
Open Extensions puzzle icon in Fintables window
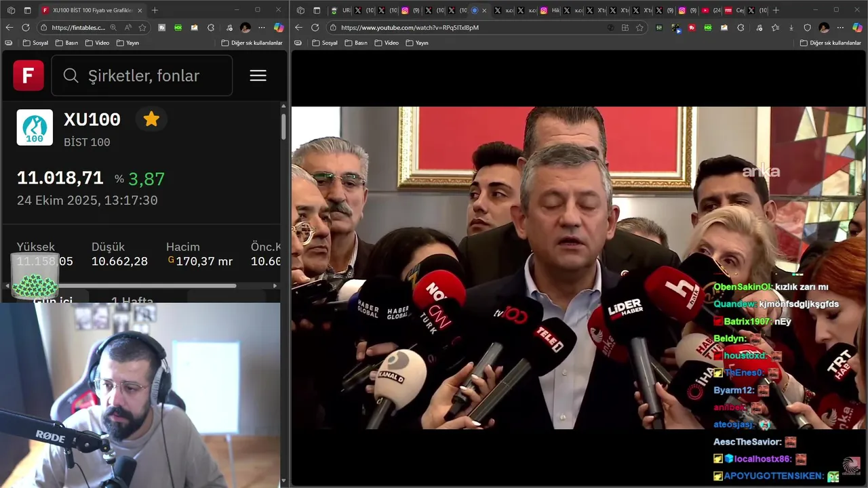[x=211, y=27]
